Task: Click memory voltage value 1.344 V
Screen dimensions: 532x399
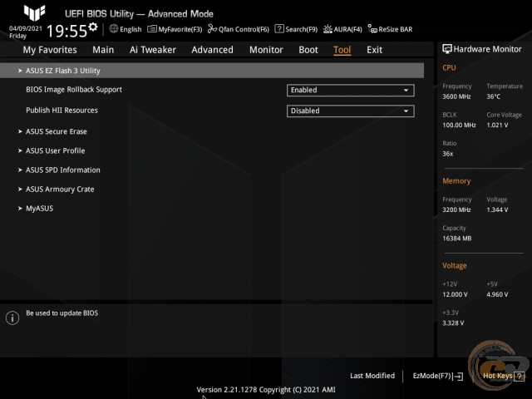Action: click(x=497, y=209)
